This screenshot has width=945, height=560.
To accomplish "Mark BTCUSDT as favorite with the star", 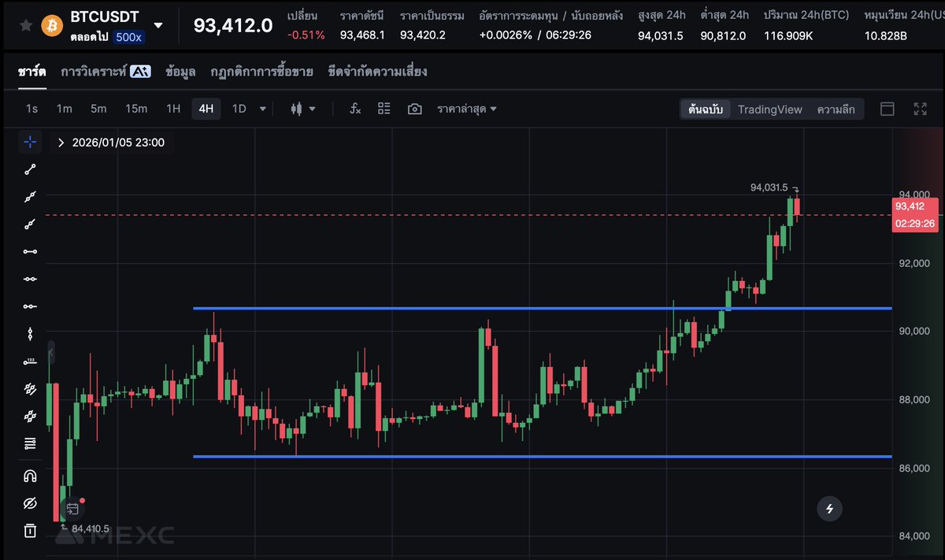I will (x=25, y=24).
